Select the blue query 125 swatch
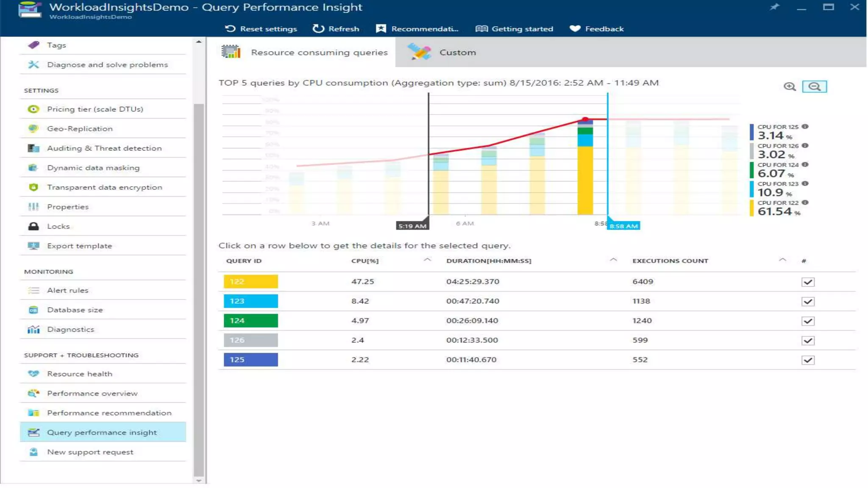The height and width of the screenshot is (488, 868). tap(251, 360)
